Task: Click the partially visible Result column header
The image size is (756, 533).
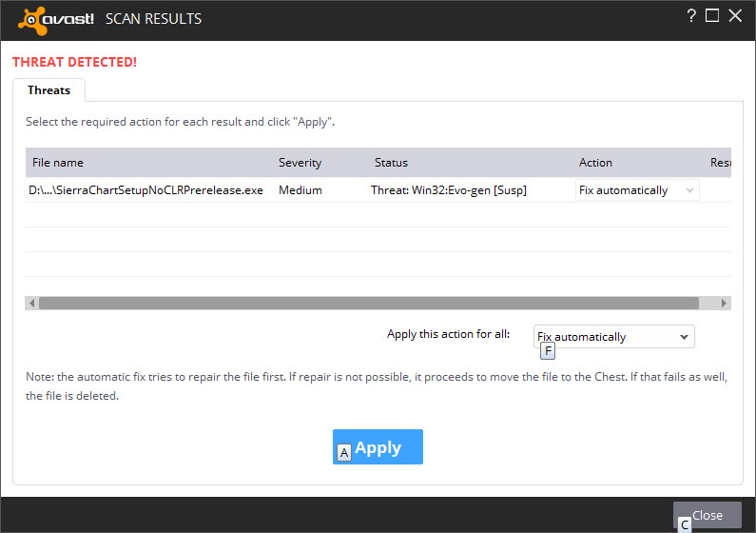Action: (720, 163)
